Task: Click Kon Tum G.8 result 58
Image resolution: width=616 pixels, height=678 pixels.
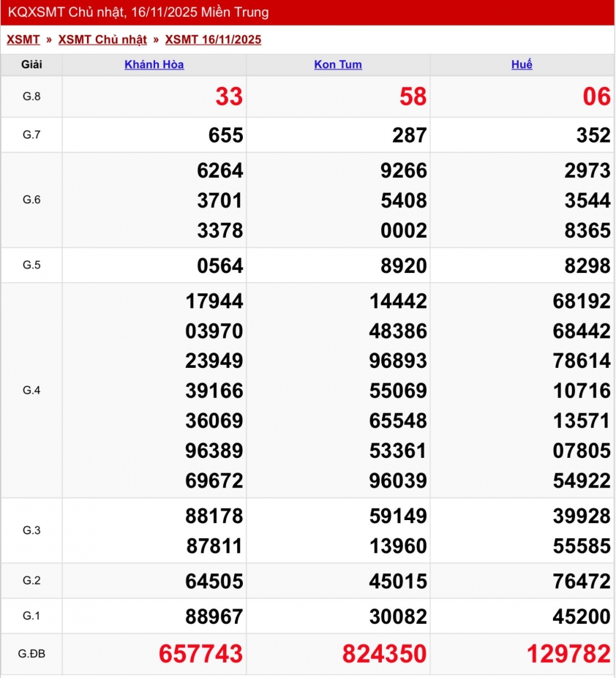Action: tap(413, 97)
